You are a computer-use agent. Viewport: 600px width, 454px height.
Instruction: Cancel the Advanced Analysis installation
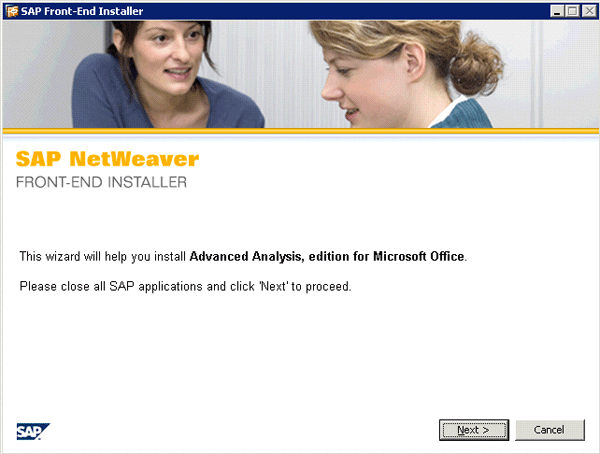coord(549,430)
